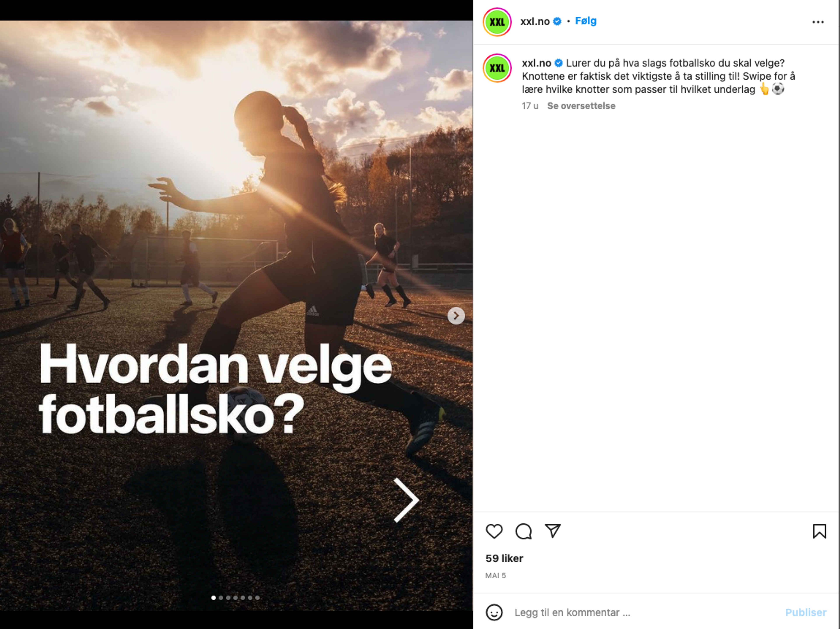Open the three-dot more options menu

click(x=818, y=22)
